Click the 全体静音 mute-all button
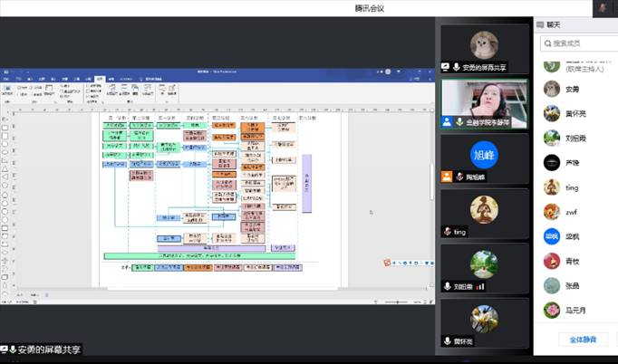618x364 pixels. click(x=575, y=340)
